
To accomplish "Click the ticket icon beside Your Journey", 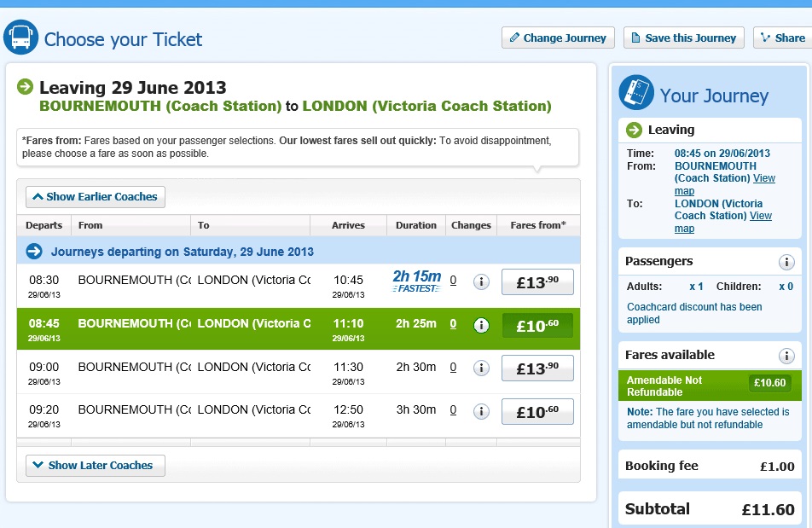I will click(635, 93).
